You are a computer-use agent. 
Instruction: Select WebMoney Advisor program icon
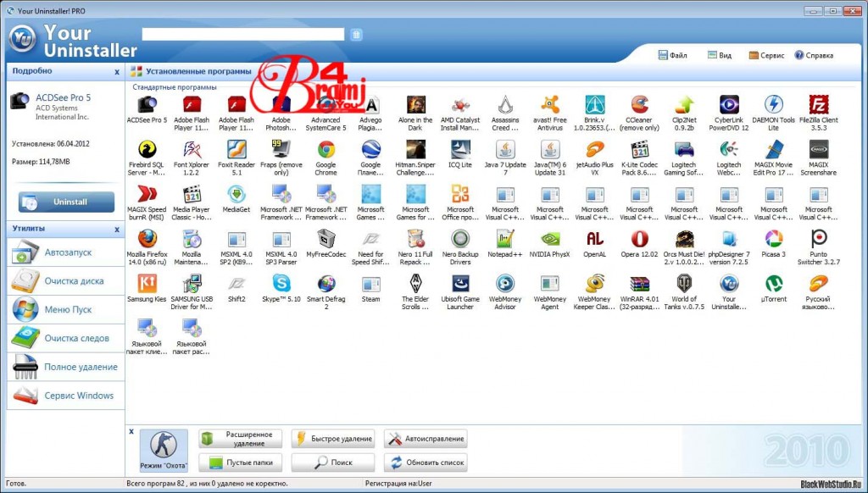[505, 283]
